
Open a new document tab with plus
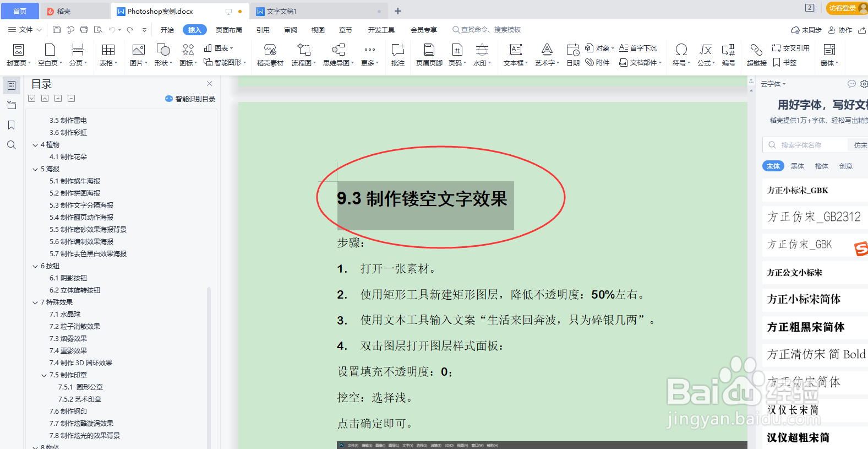[x=398, y=11]
